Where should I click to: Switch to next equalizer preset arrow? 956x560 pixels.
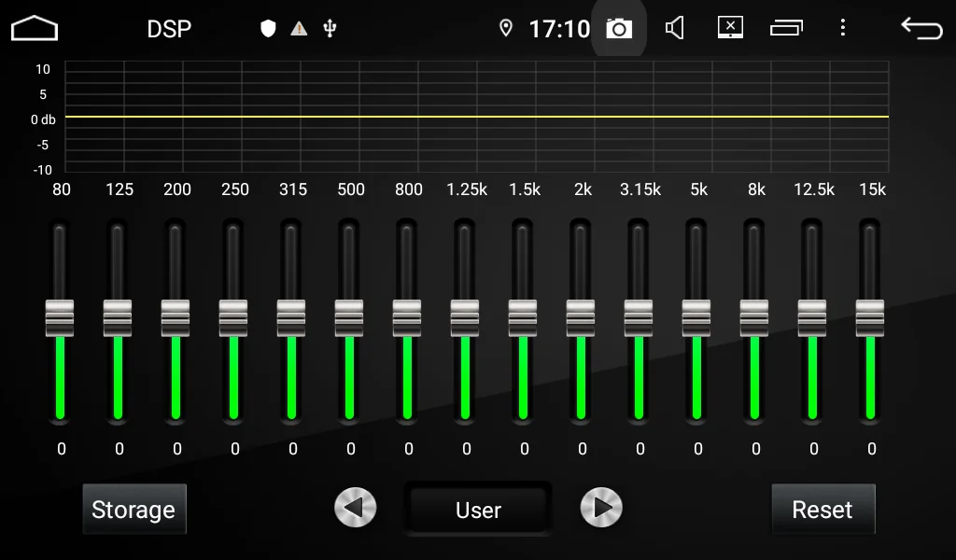tap(601, 508)
